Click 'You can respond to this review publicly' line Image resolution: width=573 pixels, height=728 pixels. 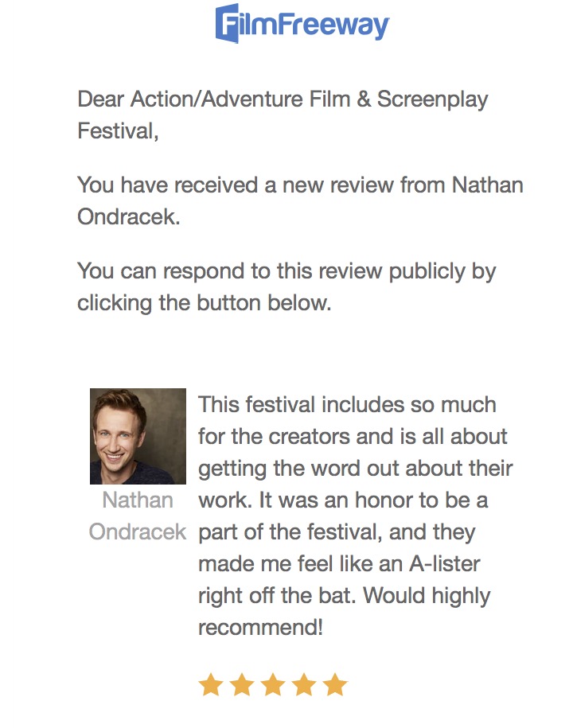pyautogui.click(x=286, y=271)
